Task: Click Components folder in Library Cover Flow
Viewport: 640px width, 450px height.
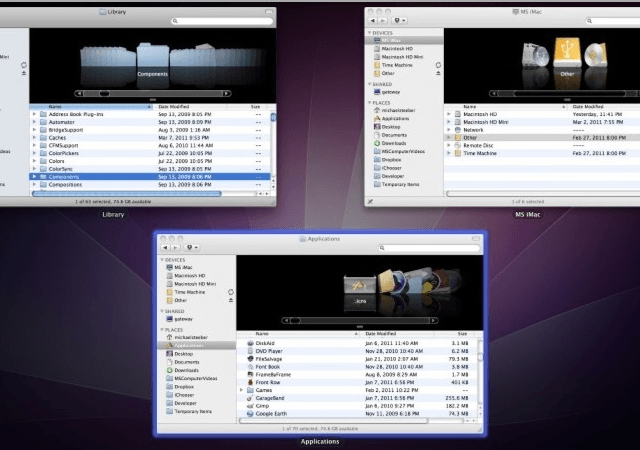Action: pyautogui.click(x=153, y=55)
